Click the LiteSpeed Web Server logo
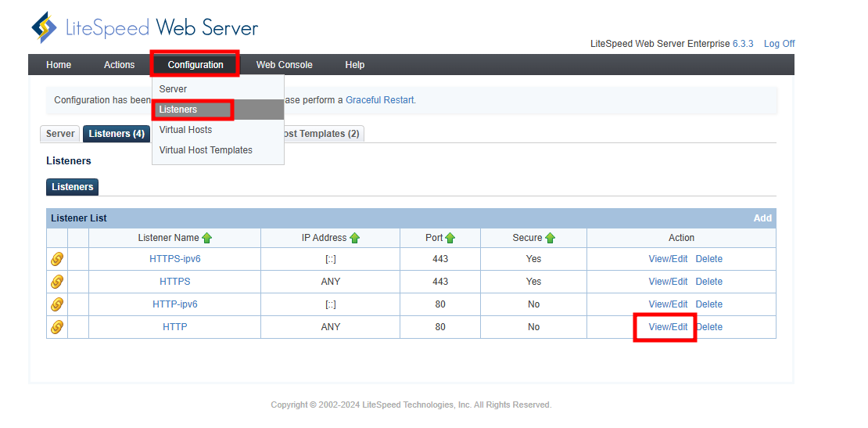Screen dimensions: 868x428 coord(145,27)
